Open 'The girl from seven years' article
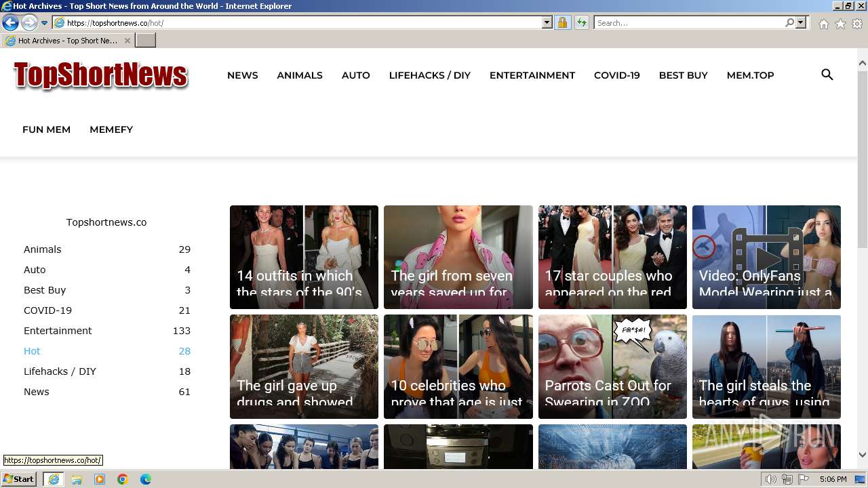Viewport: 868px width, 488px height. tap(458, 257)
